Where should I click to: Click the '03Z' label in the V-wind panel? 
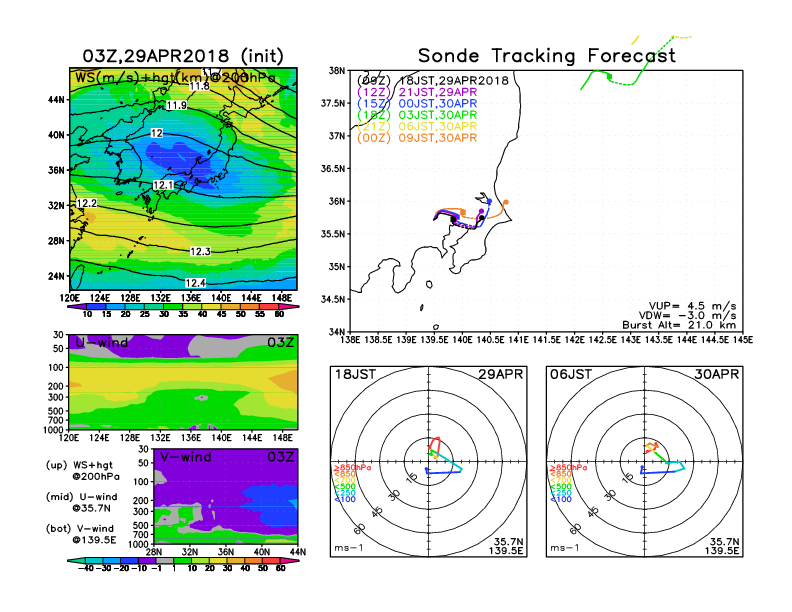pyautogui.click(x=281, y=457)
